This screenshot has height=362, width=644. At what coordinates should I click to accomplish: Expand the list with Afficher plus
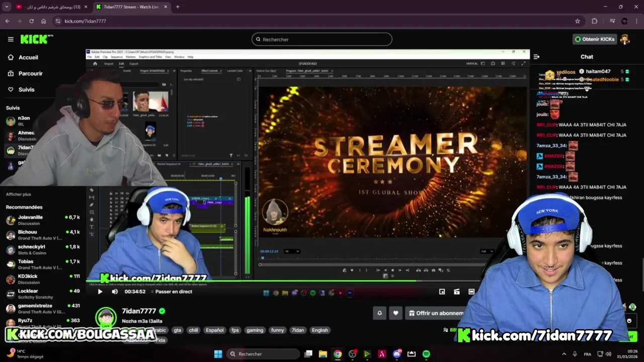click(19, 194)
